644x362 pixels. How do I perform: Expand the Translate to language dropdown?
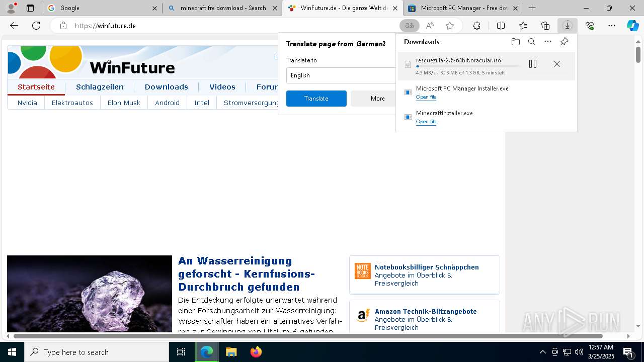click(x=341, y=75)
